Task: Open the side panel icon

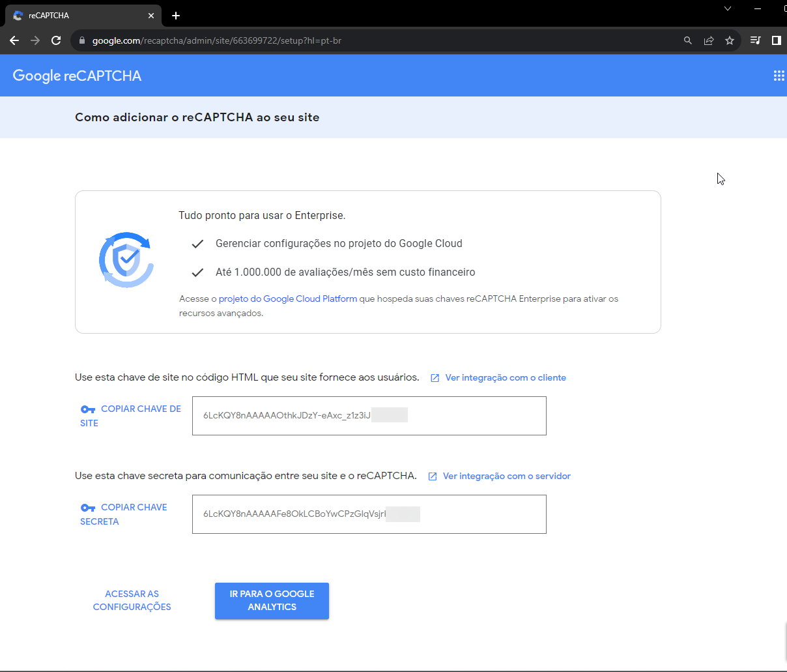Action: 776,40
